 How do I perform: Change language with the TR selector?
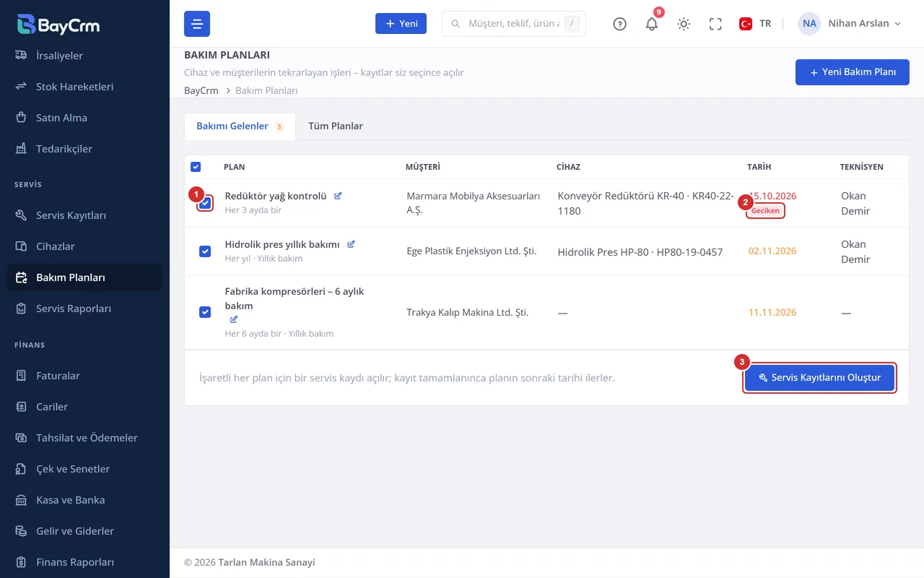coord(755,24)
